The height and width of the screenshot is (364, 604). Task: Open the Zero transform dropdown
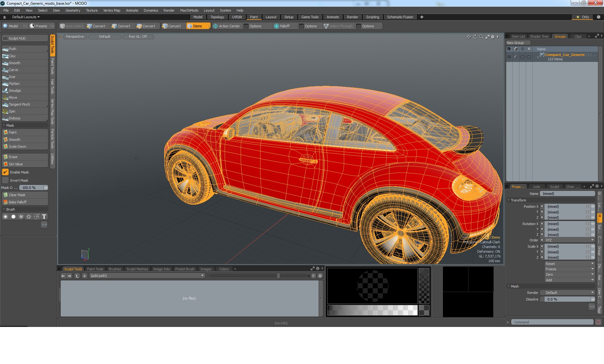(x=569, y=274)
